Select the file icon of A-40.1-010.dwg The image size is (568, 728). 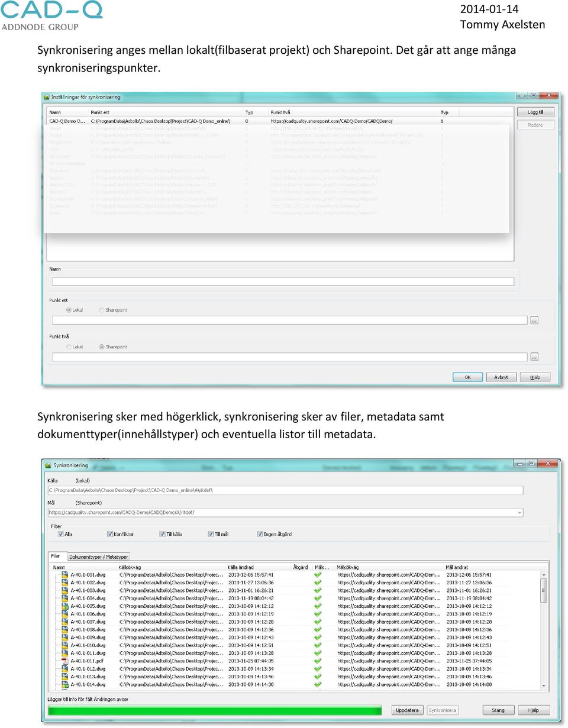[x=64, y=645]
